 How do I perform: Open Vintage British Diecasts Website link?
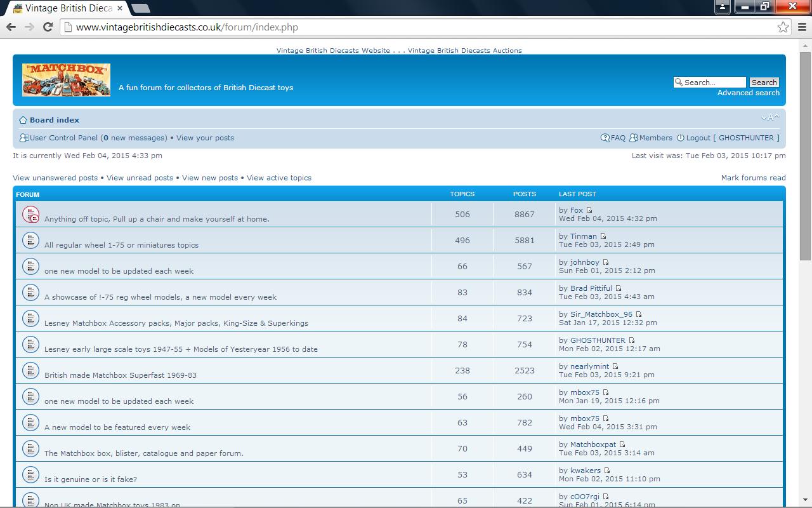click(333, 50)
